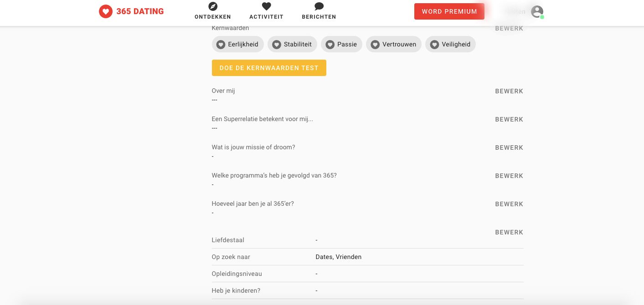Edit the Over mij section

point(509,91)
